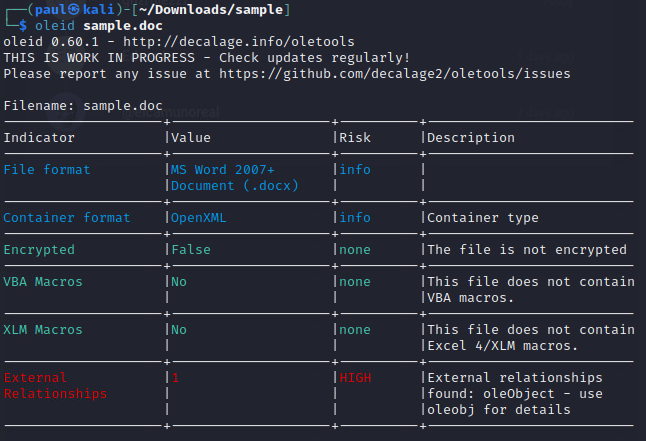Select the 'VBA Macros' indicator cell
This screenshot has height=441, width=646.
[x=43, y=281]
